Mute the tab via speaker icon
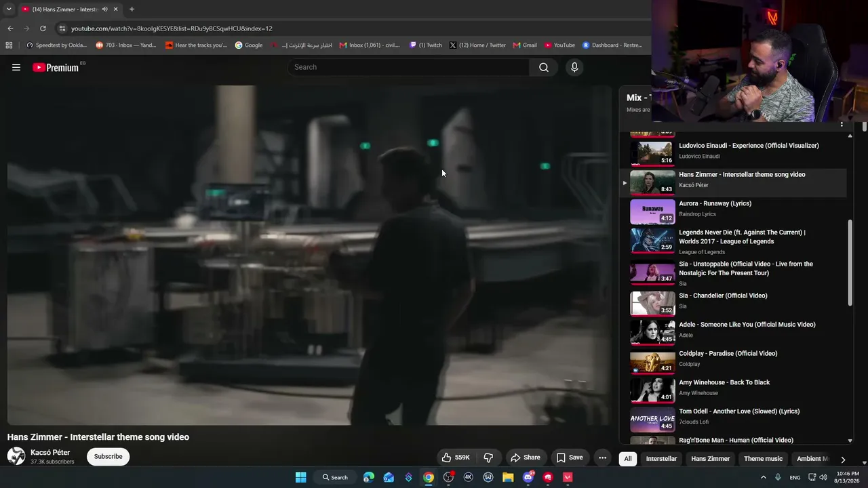The width and height of the screenshot is (868, 488). pos(104,9)
